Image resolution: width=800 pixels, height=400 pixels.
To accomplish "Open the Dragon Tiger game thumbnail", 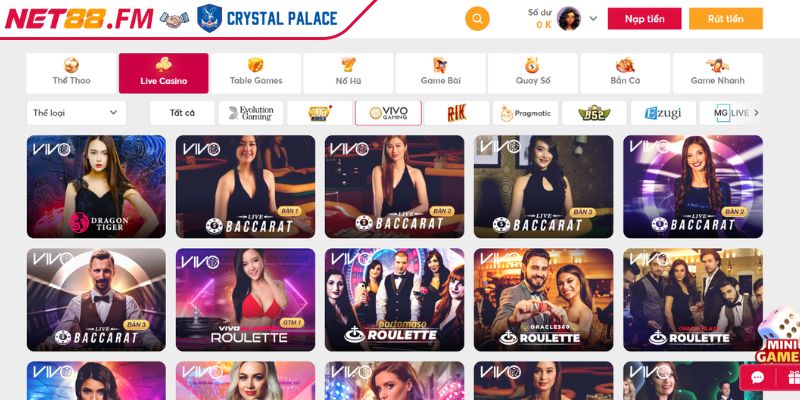I will (96, 187).
